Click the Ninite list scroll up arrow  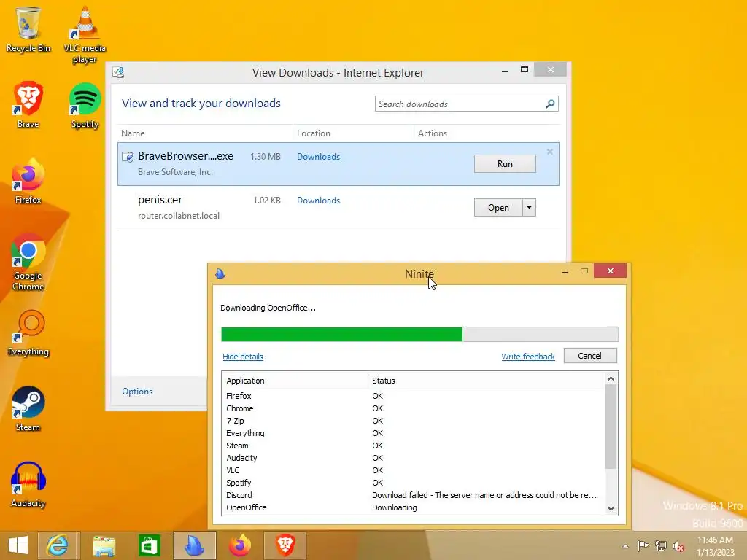(x=611, y=379)
